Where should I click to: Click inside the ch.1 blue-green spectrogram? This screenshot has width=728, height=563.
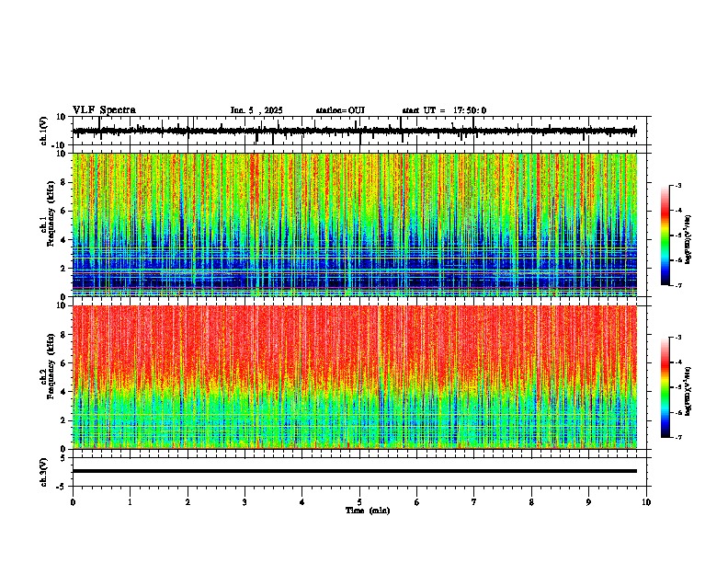tap(354, 224)
